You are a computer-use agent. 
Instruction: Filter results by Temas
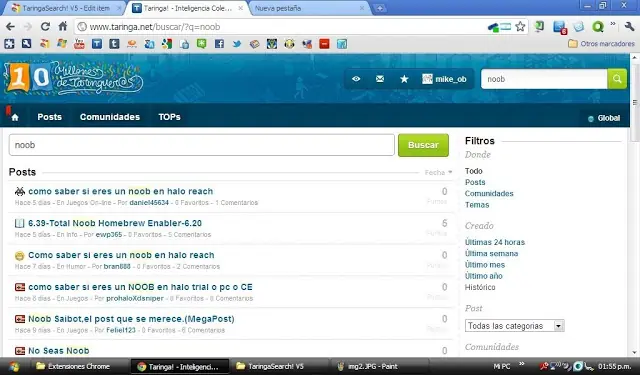click(x=477, y=205)
